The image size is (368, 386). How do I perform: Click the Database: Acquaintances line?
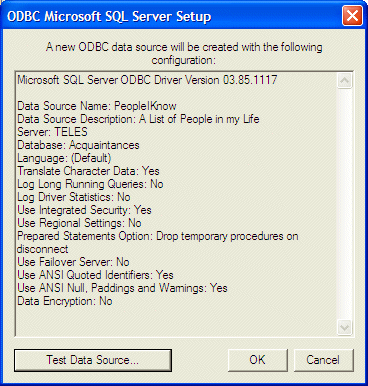tap(78, 145)
